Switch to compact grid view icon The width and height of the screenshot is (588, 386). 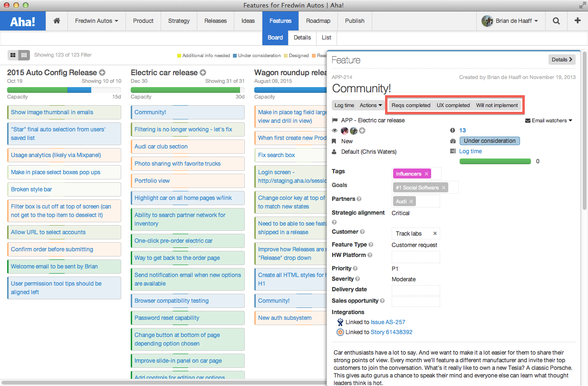tap(24, 55)
